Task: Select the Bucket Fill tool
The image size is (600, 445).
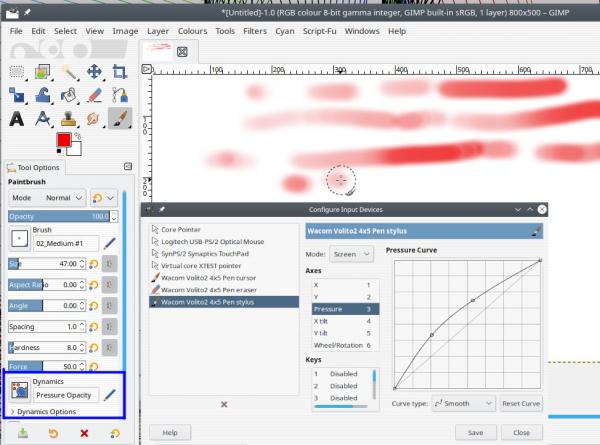Action: coord(69,95)
